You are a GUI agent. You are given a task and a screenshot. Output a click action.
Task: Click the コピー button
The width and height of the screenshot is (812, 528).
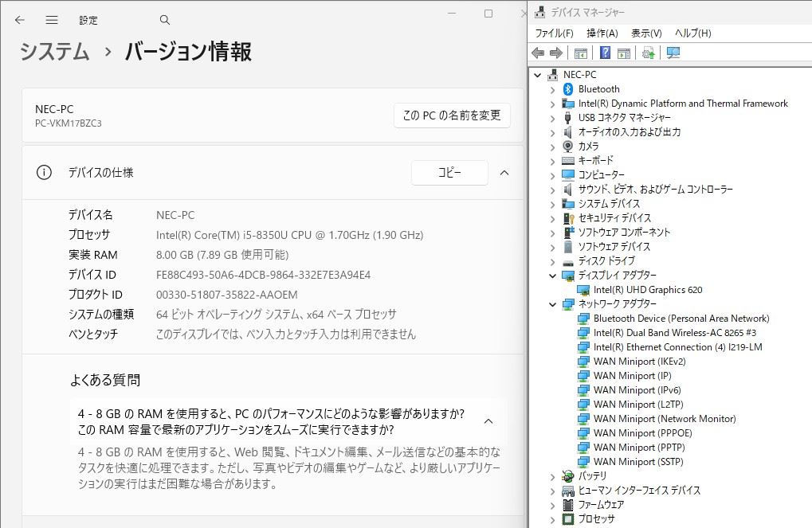click(x=449, y=173)
